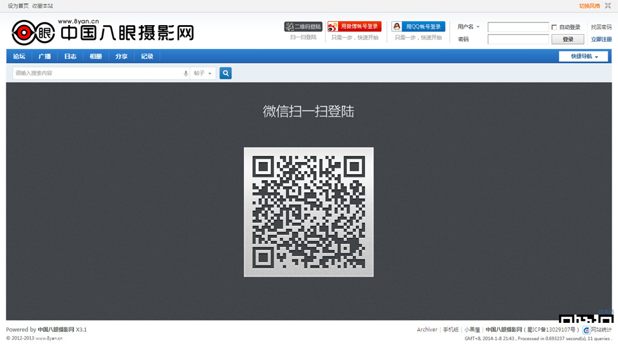Screen dimensions: 618x364
Task: Click the 切换风格 style switch link
Action: [590, 6]
